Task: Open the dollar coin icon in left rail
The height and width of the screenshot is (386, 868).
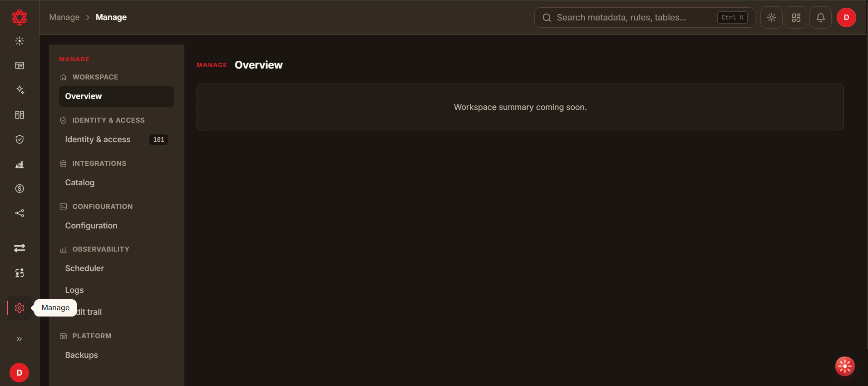Action: pyautogui.click(x=20, y=188)
